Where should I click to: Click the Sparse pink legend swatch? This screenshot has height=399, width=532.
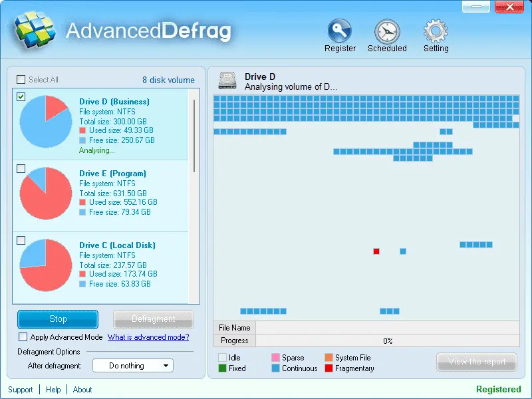point(275,357)
